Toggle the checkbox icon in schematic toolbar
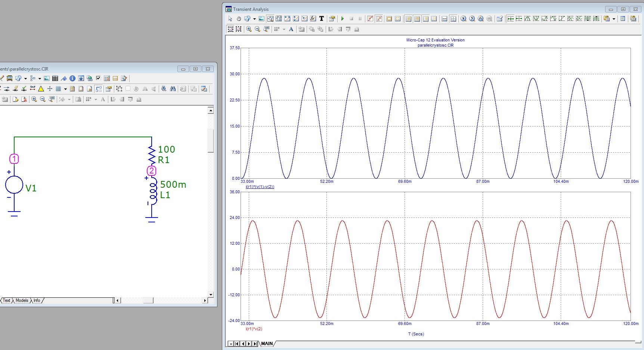This screenshot has height=350, width=644. [x=98, y=78]
